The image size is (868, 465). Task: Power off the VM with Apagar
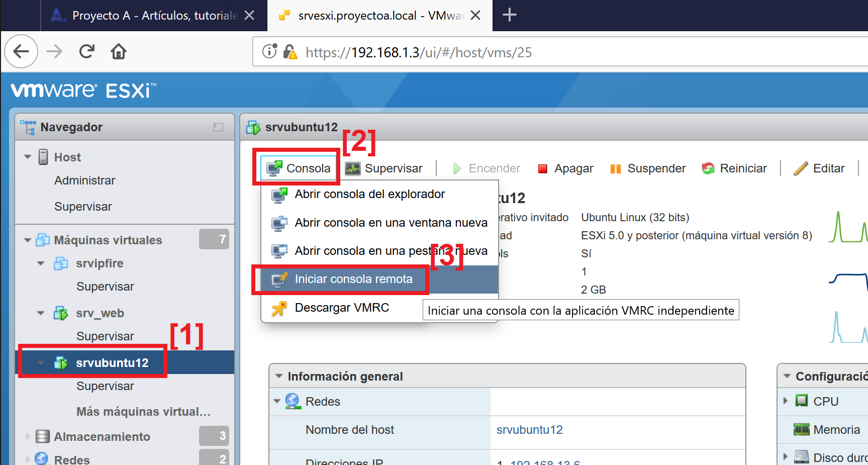[x=565, y=168]
